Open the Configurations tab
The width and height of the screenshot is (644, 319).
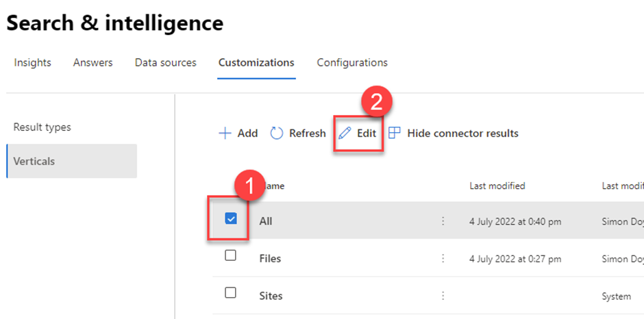[x=352, y=63]
